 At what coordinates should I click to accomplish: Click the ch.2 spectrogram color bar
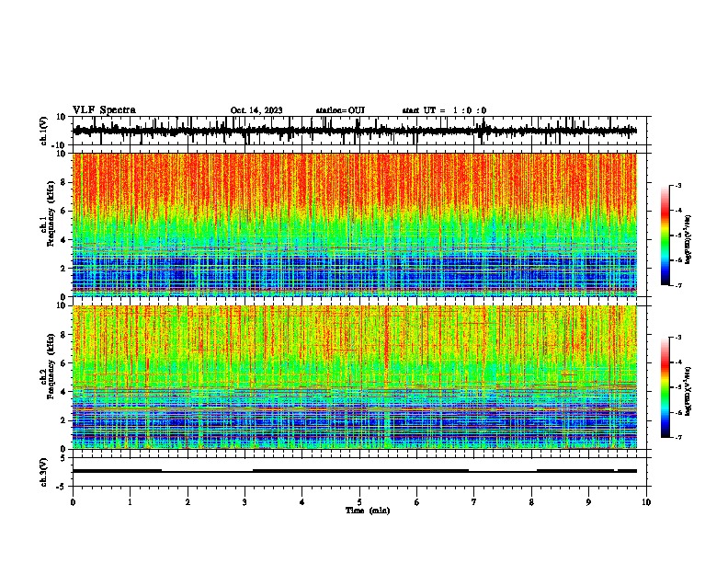tap(665, 387)
